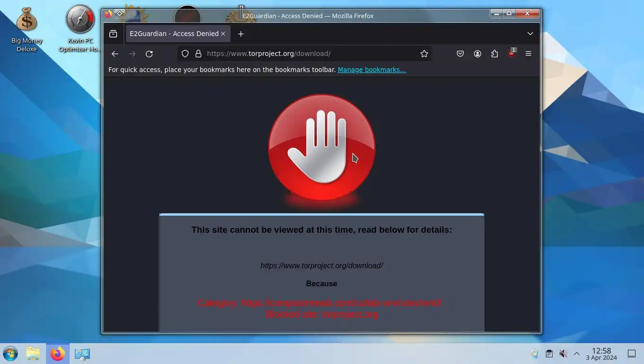Open the file manager in taskbar
The image size is (644, 364).
pos(33,354)
